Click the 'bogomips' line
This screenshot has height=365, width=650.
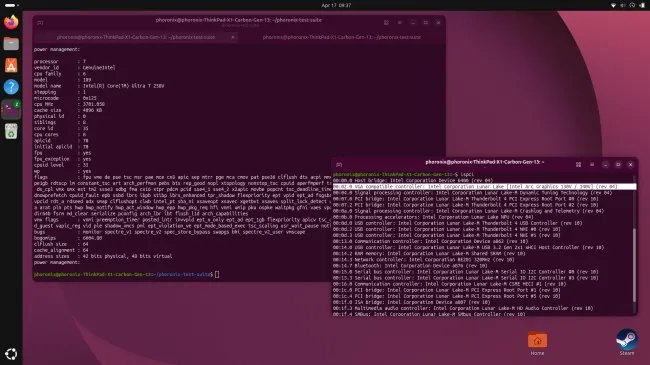coord(68,238)
